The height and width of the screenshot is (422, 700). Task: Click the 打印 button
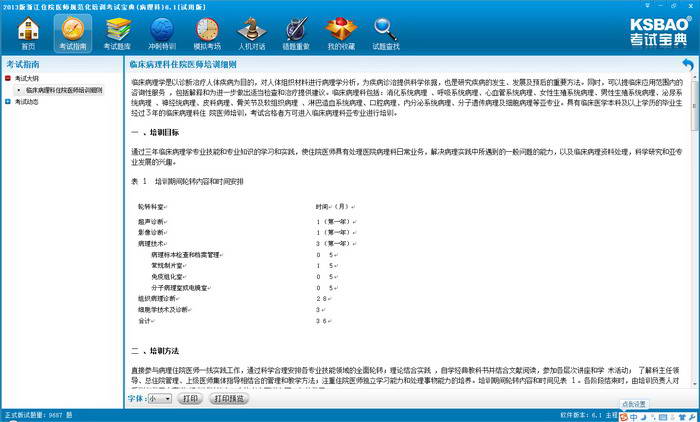pyautogui.click(x=190, y=399)
